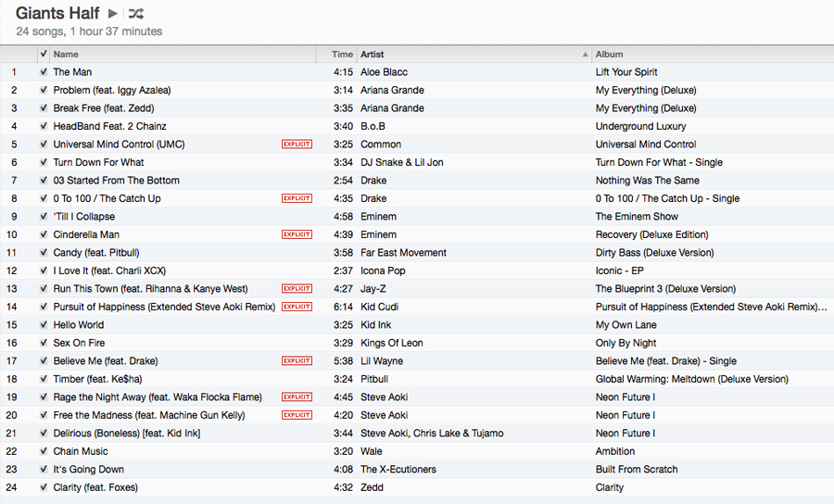Click artist Lil Wayne
This screenshot has height=504, width=834.
click(382, 361)
